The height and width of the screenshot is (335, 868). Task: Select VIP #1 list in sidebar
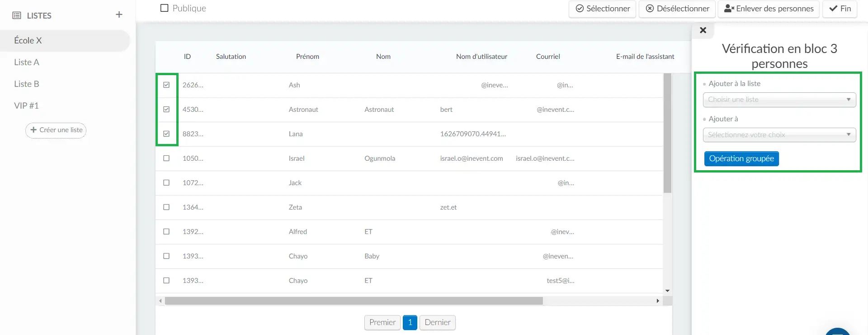(26, 105)
